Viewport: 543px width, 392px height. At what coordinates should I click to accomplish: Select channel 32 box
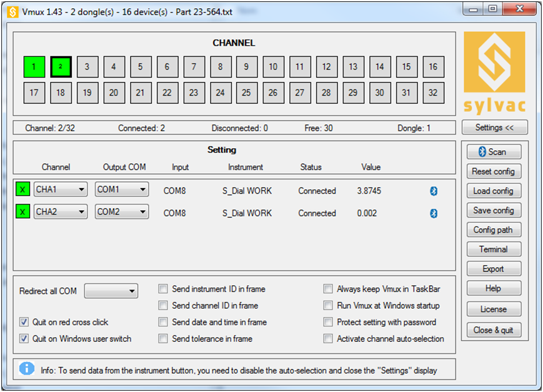pos(434,93)
